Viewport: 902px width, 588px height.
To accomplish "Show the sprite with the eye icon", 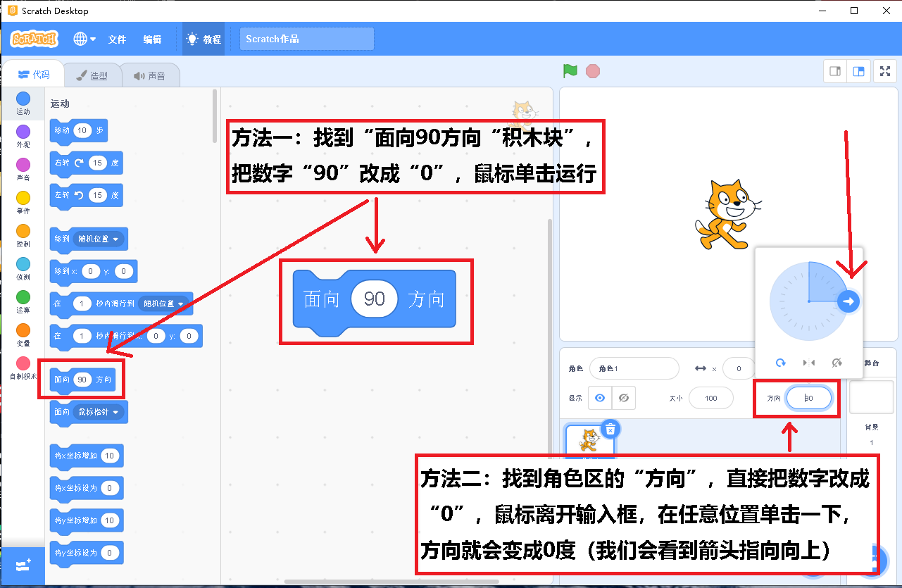I will tap(600, 398).
